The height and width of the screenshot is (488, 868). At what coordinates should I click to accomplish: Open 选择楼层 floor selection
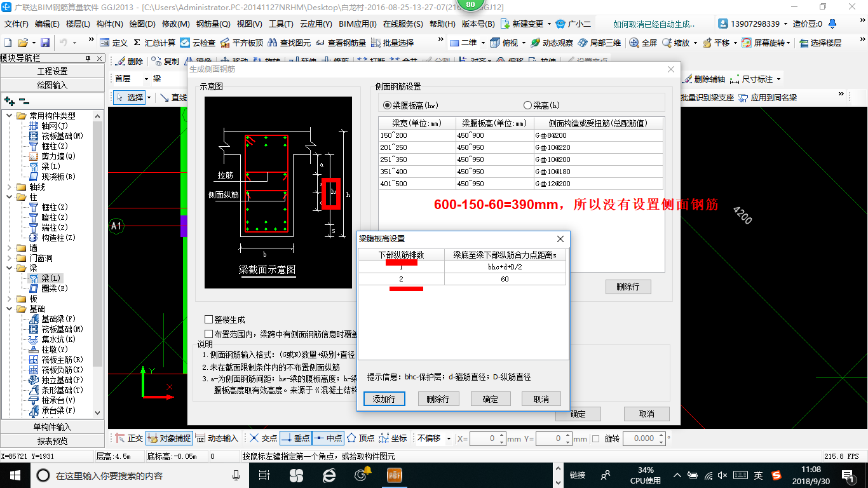[821, 43]
